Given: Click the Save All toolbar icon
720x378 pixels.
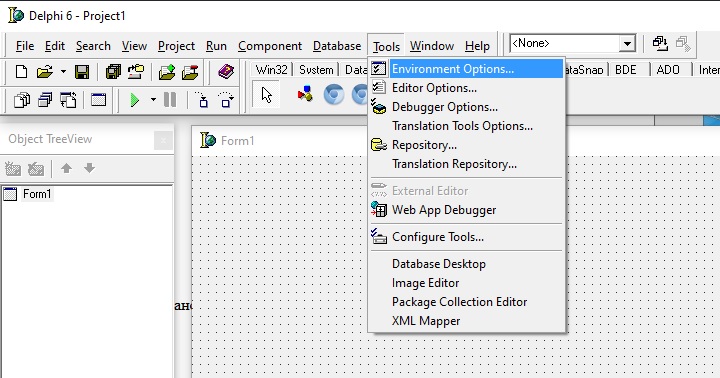Looking at the screenshot, I should tap(113, 72).
